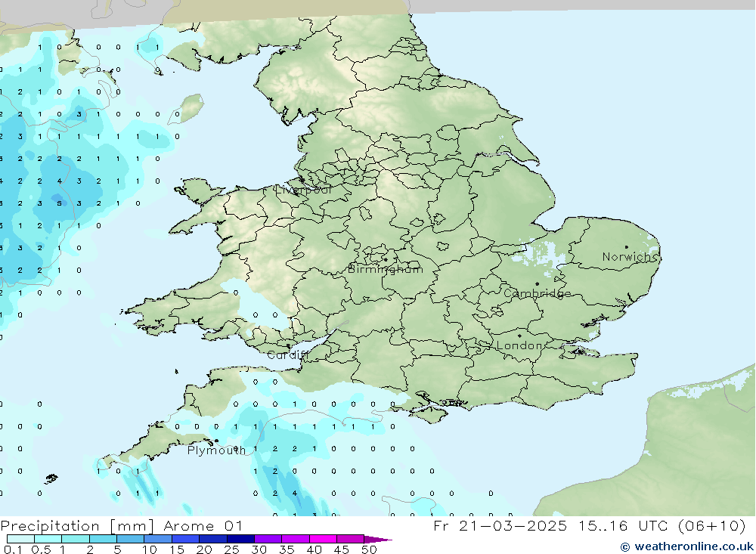756x554 pixels.
Task: Click the legend scale label '30'
Action: coord(259,549)
